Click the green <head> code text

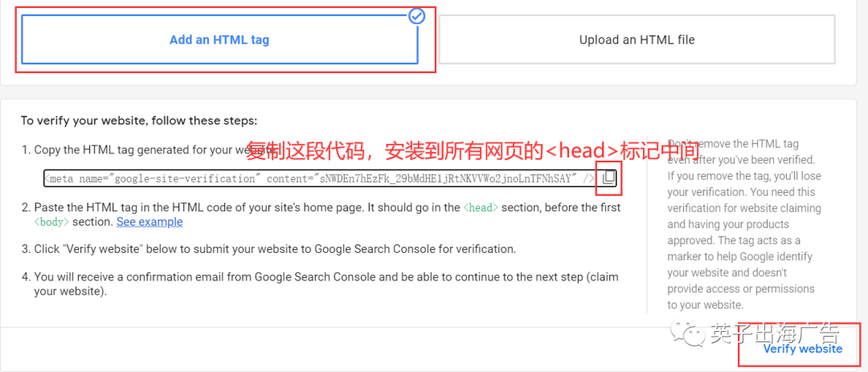[481, 207]
